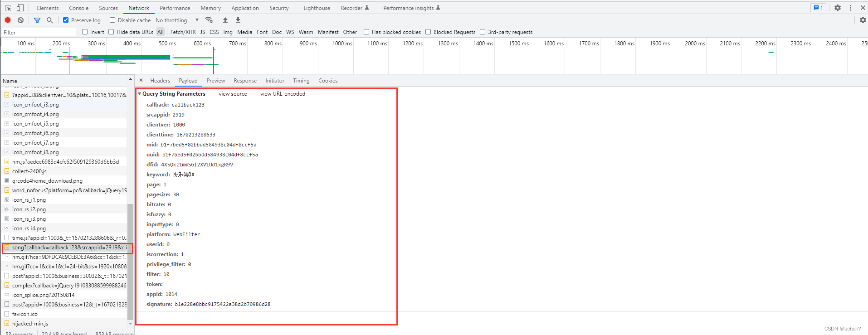
Task: Close the DevTools panel
Action: pos(863,8)
